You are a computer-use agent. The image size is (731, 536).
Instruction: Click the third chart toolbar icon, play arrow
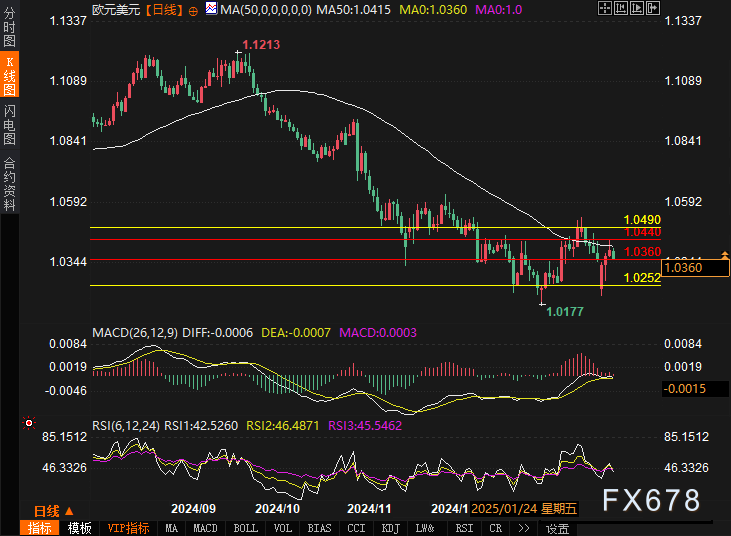637,8
